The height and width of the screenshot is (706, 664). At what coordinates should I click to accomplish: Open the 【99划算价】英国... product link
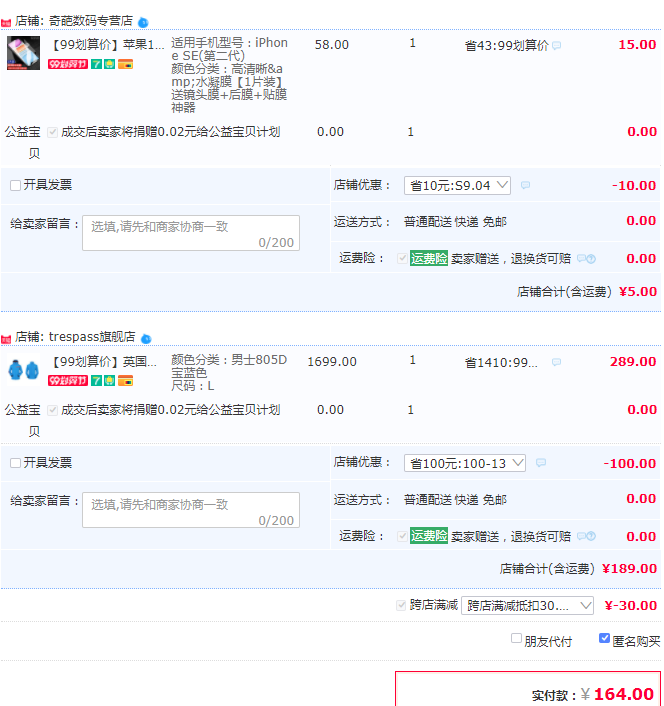click(105, 362)
